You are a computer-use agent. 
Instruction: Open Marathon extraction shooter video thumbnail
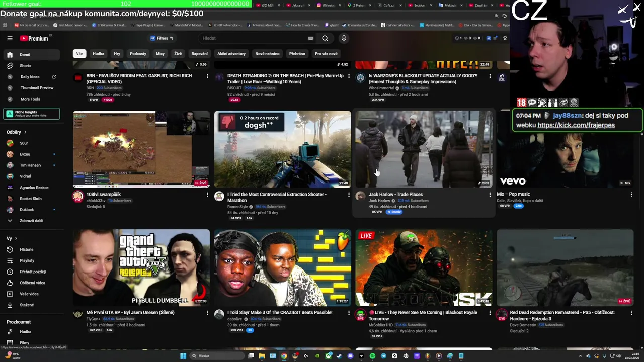[283, 149]
